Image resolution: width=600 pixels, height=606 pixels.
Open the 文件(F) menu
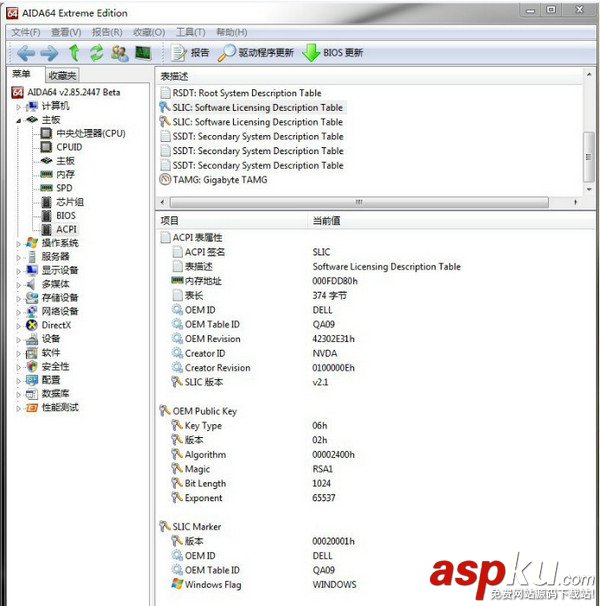26,32
